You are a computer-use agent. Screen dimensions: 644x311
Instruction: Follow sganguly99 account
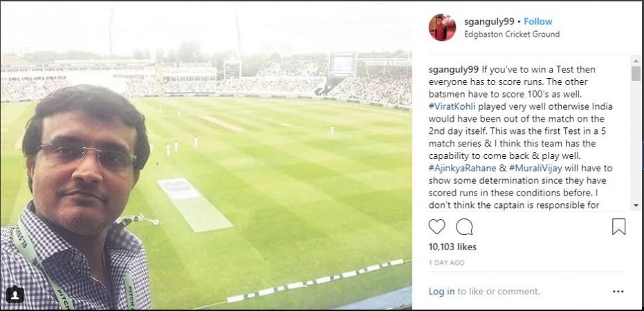tap(538, 21)
